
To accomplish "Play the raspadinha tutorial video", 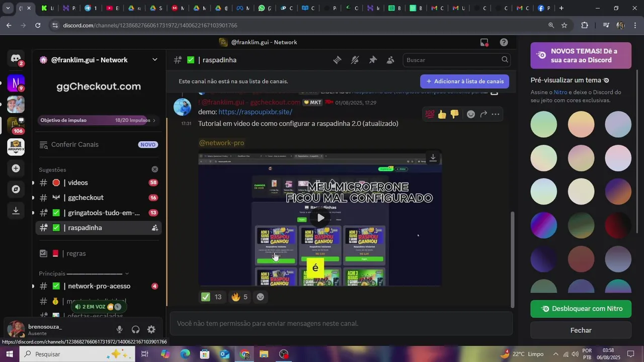I will point(320,218).
